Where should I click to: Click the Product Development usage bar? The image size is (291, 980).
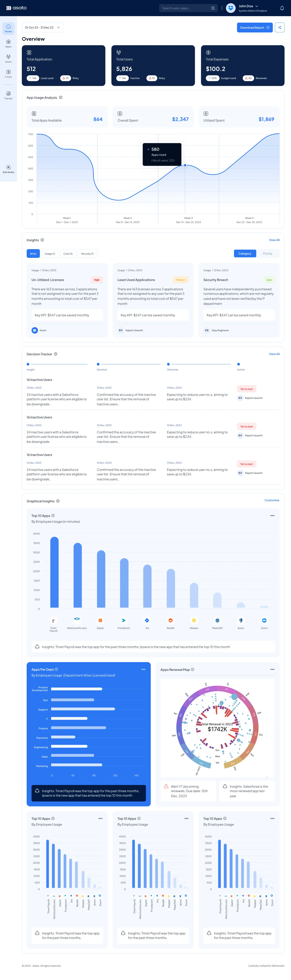[x=77, y=689]
